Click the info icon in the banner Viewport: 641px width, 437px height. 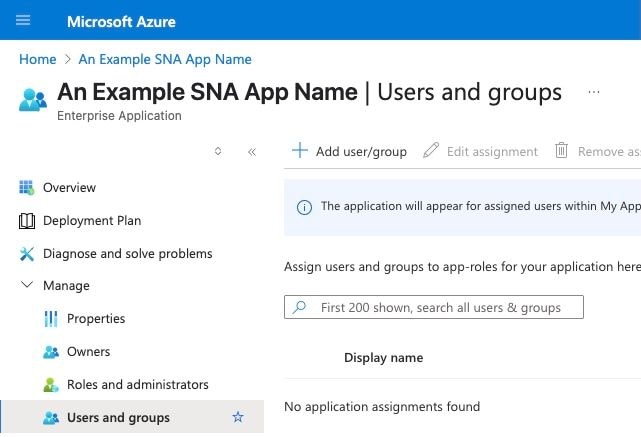(304, 207)
